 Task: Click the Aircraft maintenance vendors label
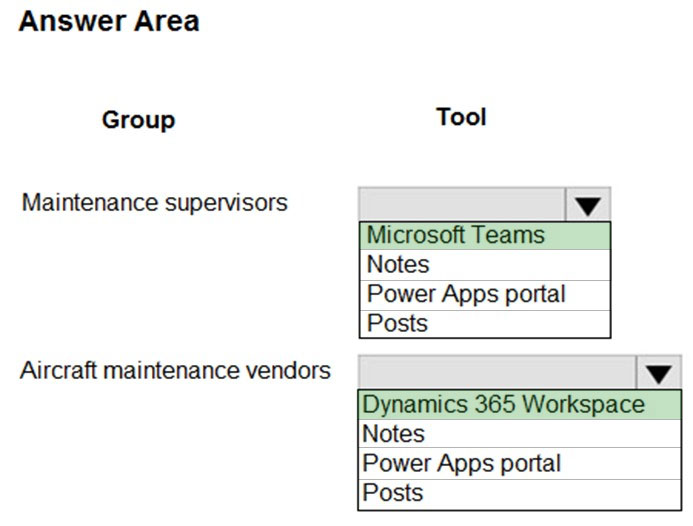[x=175, y=370]
